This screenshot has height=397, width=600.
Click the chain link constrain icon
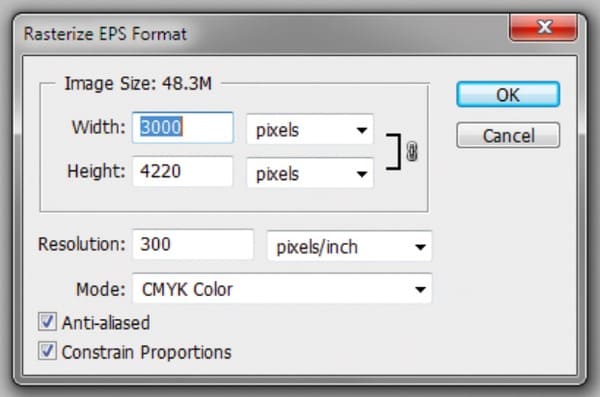coord(412,152)
